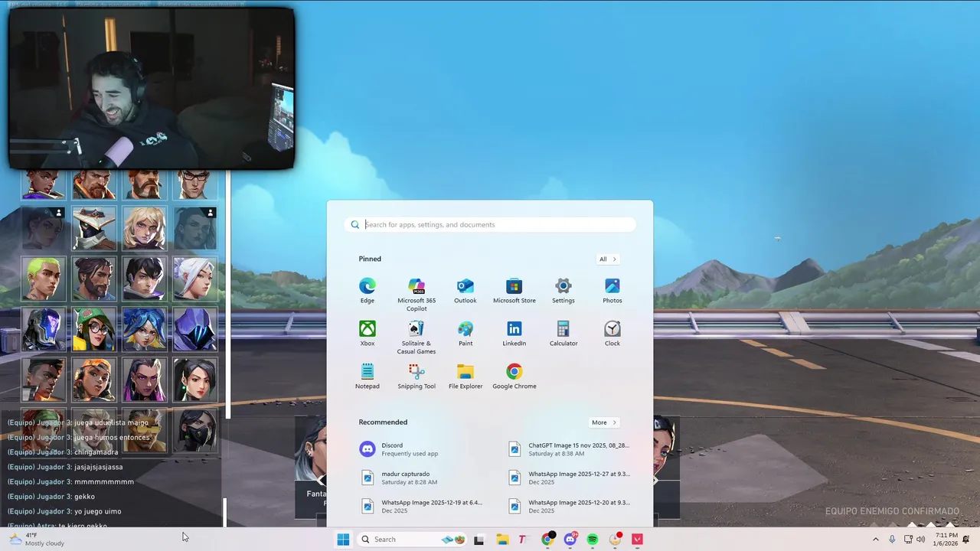980x551 pixels.
Task: Open WhatsApp Image 2025-12-27 recent file
Action: (x=570, y=478)
